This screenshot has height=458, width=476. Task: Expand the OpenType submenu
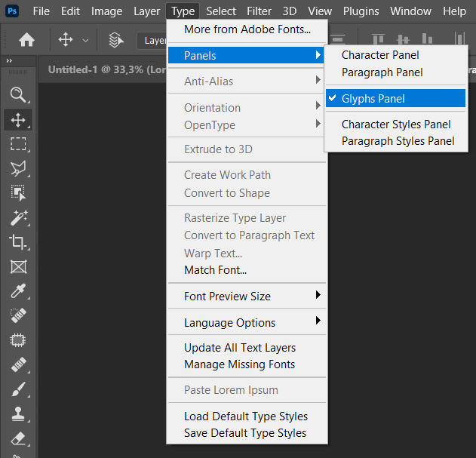click(247, 124)
